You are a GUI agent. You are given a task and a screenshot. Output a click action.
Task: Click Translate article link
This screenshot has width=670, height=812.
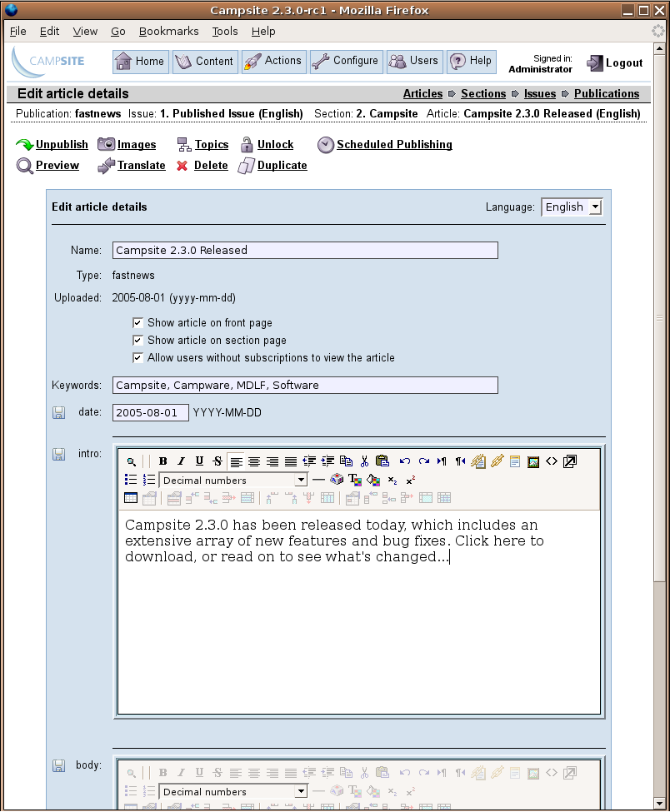pos(142,165)
